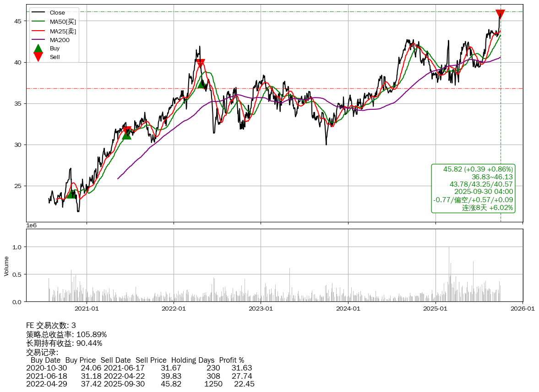Click the 策略总收益率 105.89% summary line

pyautogui.click(x=66, y=334)
